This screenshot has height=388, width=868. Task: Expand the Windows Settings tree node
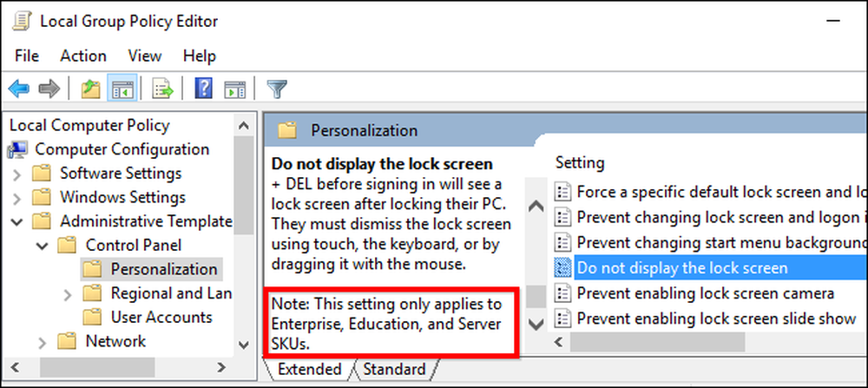(x=17, y=199)
